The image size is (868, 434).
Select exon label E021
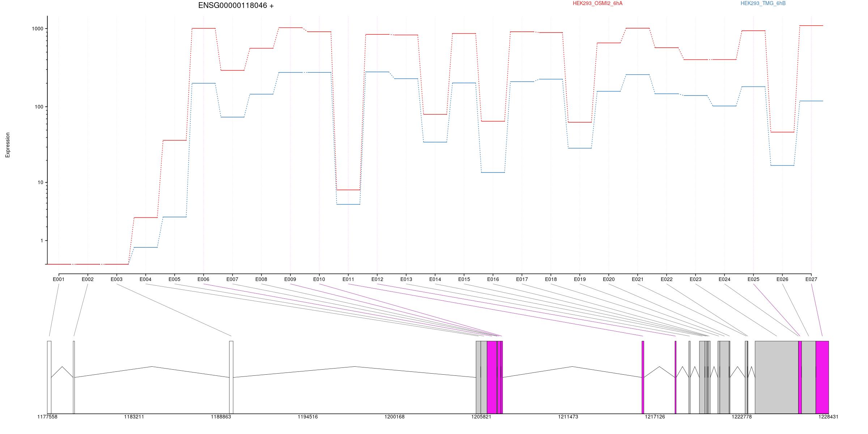638,279
